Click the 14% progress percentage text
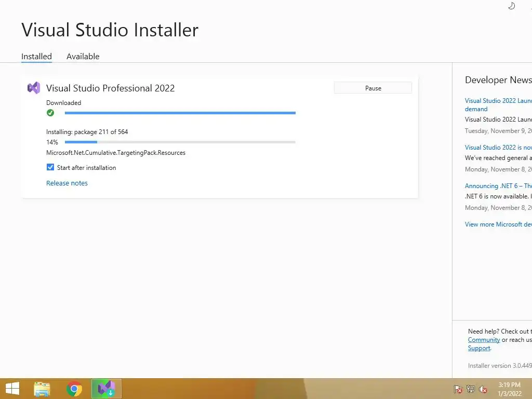 pos(52,142)
